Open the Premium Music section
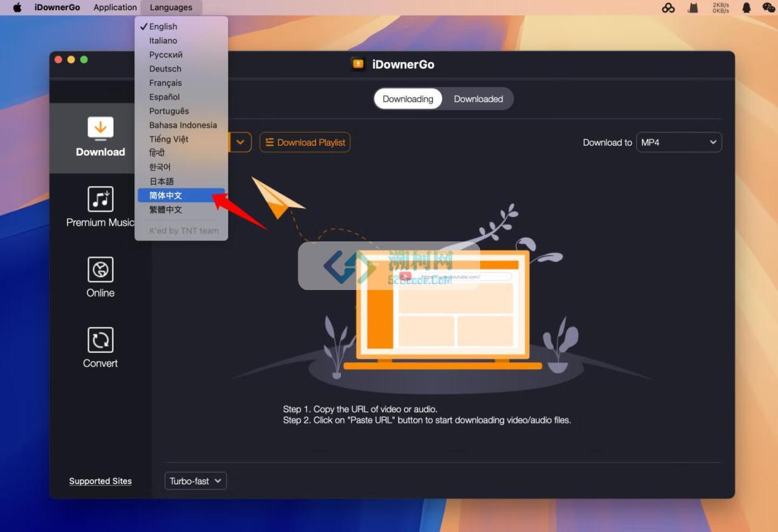 tap(100, 209)
